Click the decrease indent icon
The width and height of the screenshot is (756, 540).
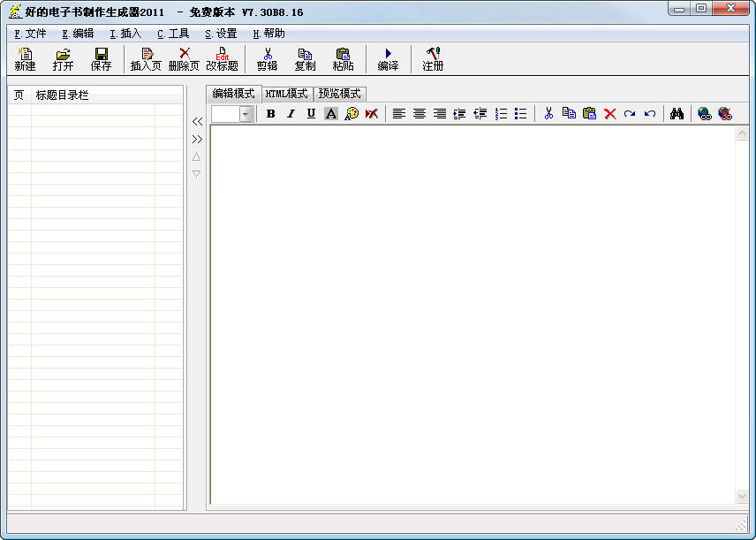[x=480, y=114]
